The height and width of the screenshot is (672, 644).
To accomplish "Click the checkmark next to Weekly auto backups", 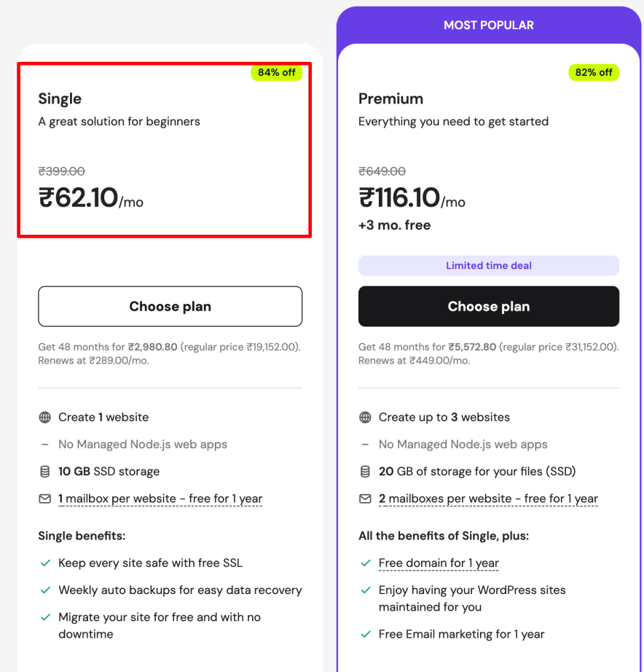I will point(45,590).
